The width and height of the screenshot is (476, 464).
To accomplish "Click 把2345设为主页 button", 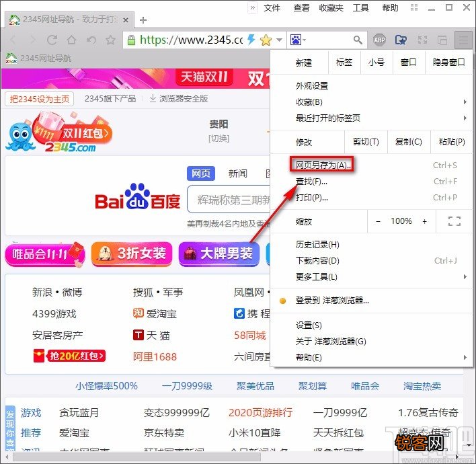I will pos(39,100).
